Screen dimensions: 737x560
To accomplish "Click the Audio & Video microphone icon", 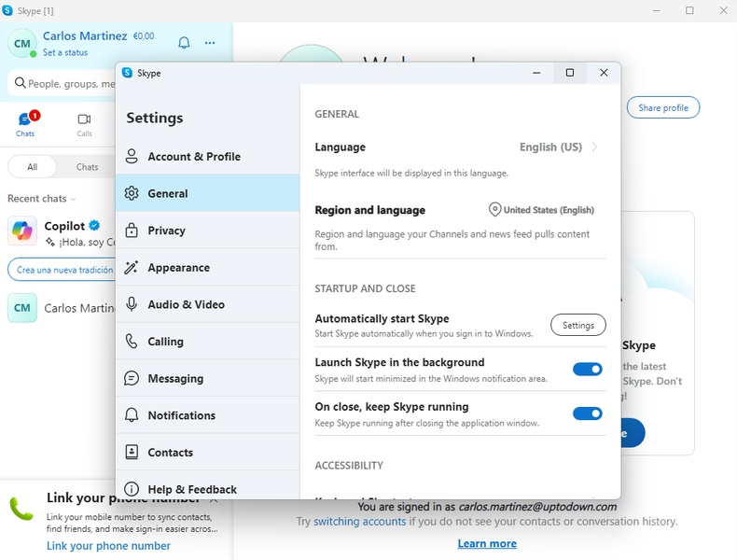I will [132, 304].
